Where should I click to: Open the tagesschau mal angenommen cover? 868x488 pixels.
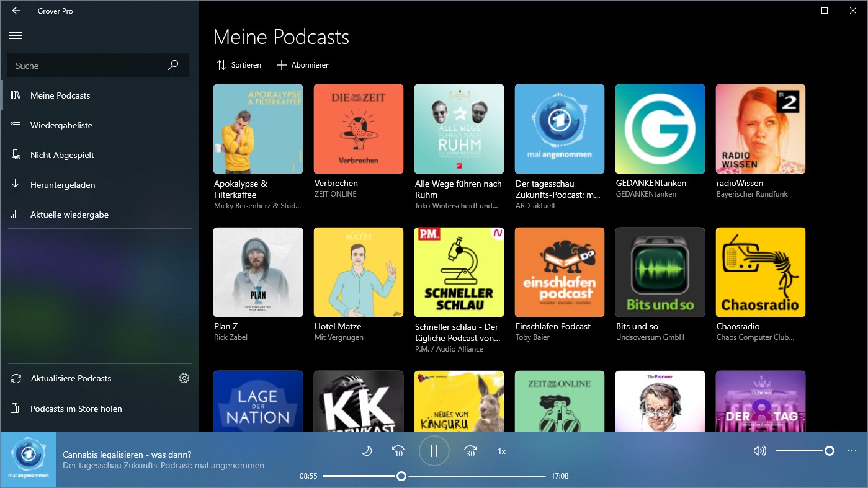point(560,129)
